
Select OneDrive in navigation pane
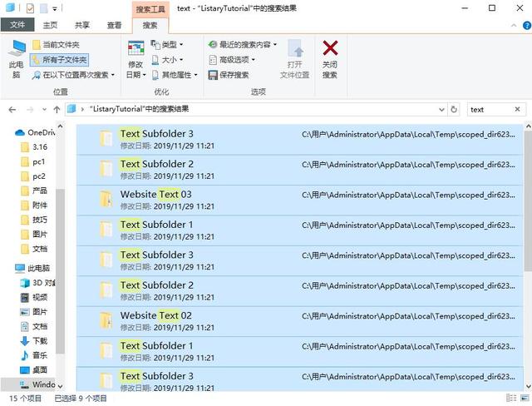pyautogui.click(x=34, y=132)
